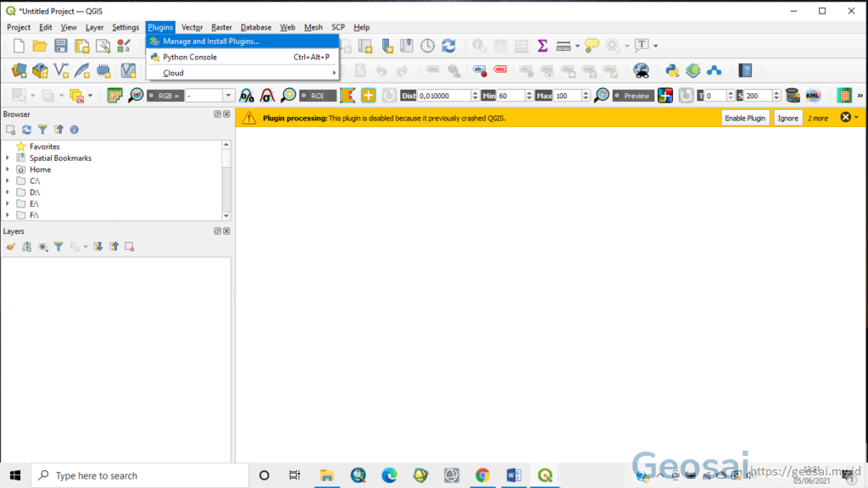The image size is (868, 488).
Task: Manage map themes eye icon in Layers
Action: point(42,247)
